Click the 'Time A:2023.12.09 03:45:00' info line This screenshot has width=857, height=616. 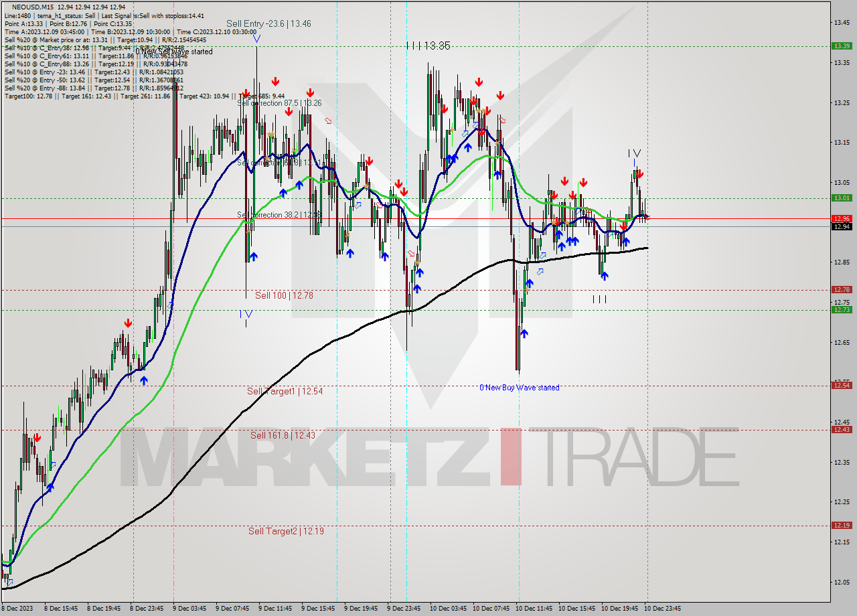point(131,31)
